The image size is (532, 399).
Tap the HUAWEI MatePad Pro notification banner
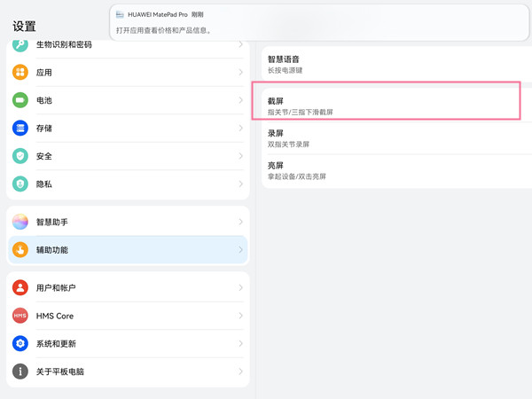319,22
